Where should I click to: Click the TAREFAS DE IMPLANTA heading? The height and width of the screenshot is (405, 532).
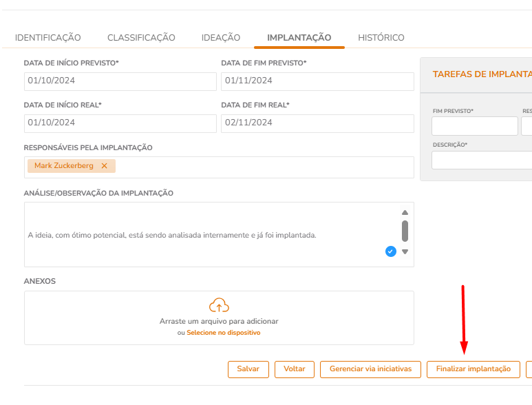(482, 74)
